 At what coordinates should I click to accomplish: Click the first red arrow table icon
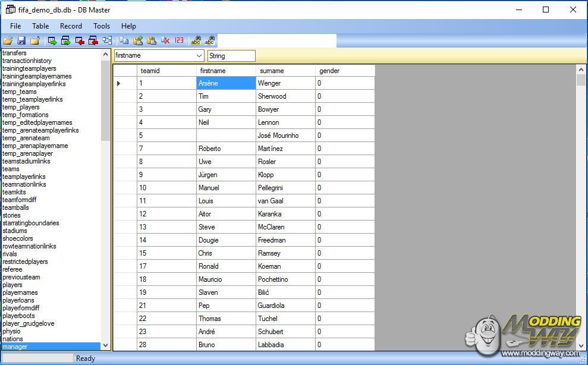coord(80,41)
